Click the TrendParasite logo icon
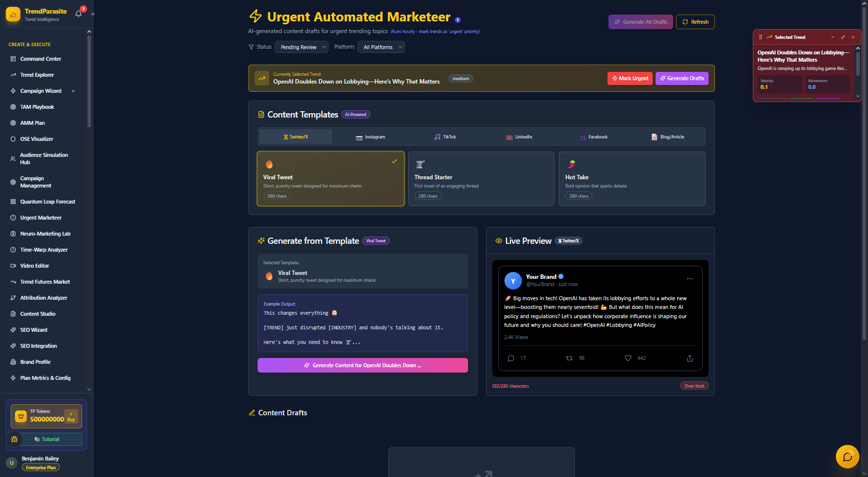 click(13, 14)
